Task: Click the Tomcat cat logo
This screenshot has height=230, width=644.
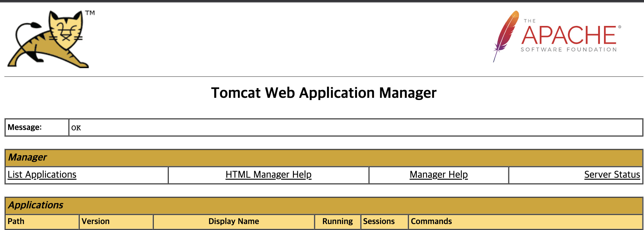Action: pos(51,39)
